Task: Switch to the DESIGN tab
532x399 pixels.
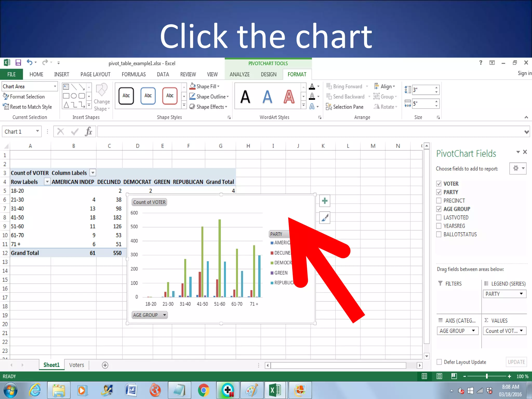Action: click(269, 74)
